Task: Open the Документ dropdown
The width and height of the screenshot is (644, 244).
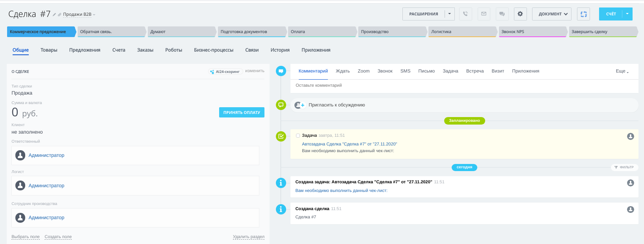Action: pyautogui.click(x=552, y=14)
